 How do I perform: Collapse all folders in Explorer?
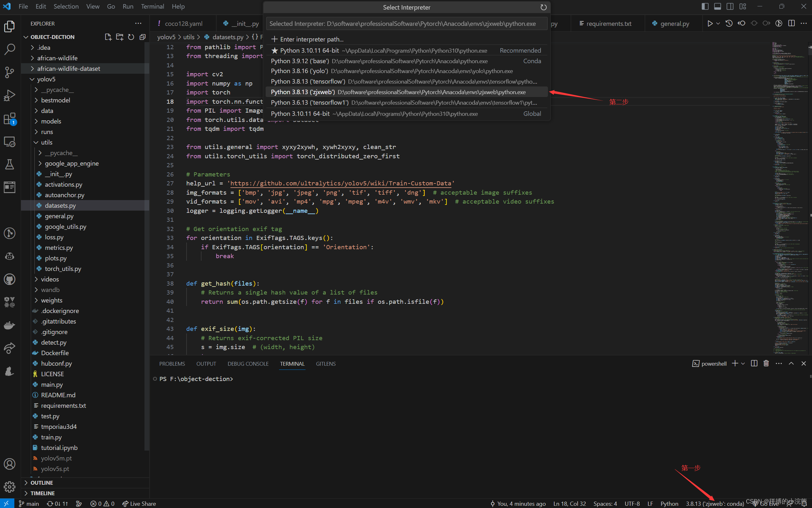(x=142, y=37)
